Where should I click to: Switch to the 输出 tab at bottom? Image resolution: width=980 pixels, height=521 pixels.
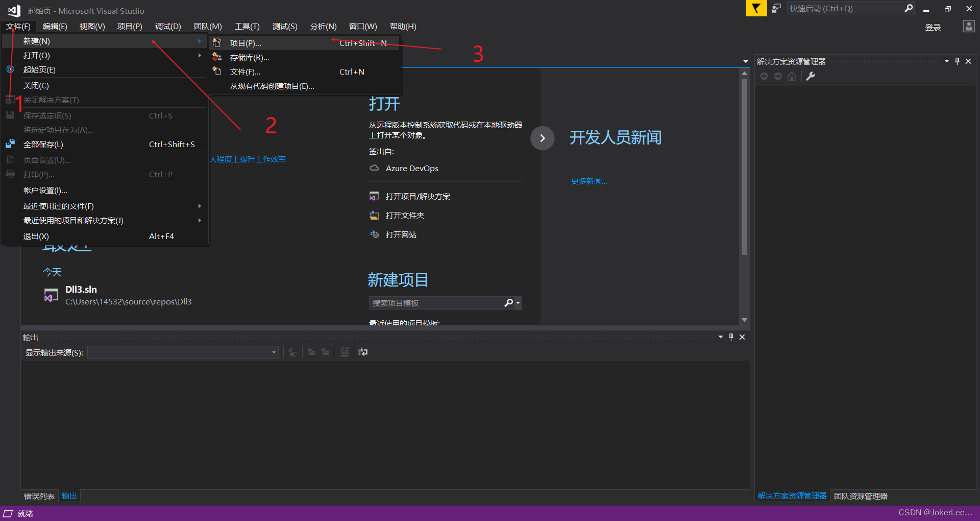point(69,496)
